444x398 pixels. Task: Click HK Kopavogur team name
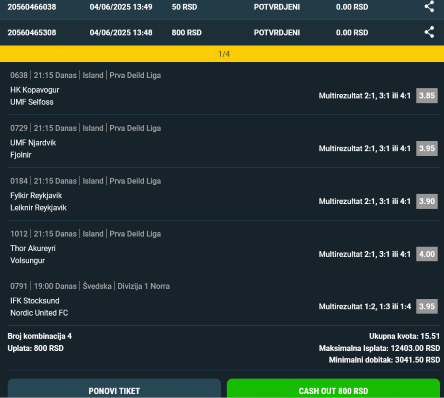coord(35,90)
